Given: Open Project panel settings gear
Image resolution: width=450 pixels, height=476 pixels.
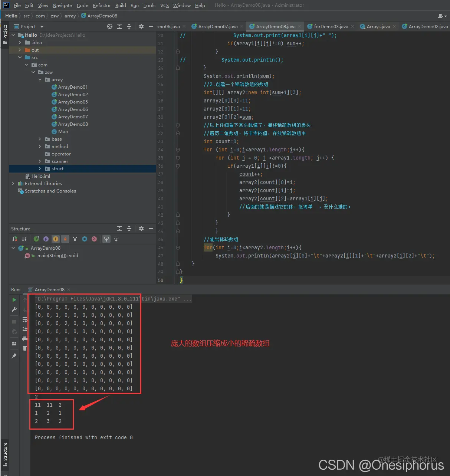Looking at the screenshot, I should point(141,26).
